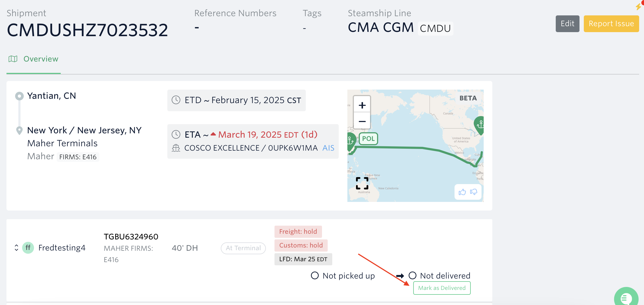Click the Edit button
Image resolution: width=644 pixels, height=305 pixels.
click(x=567, y=24)
